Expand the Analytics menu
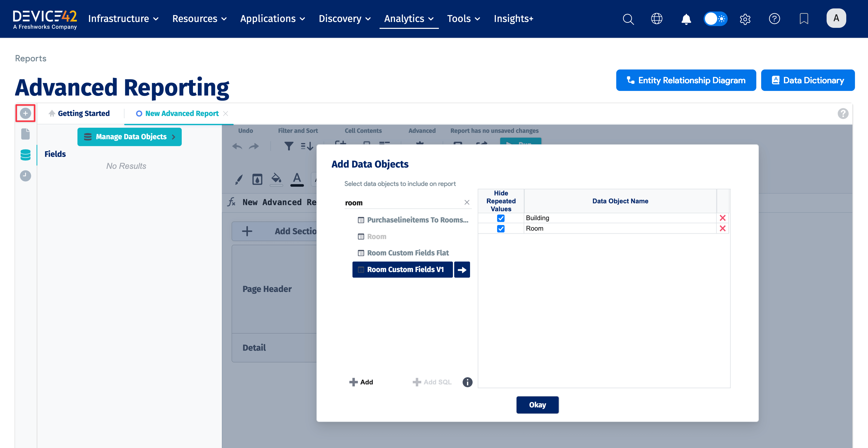This screenshot has width=868, height=448. (409, 19)
